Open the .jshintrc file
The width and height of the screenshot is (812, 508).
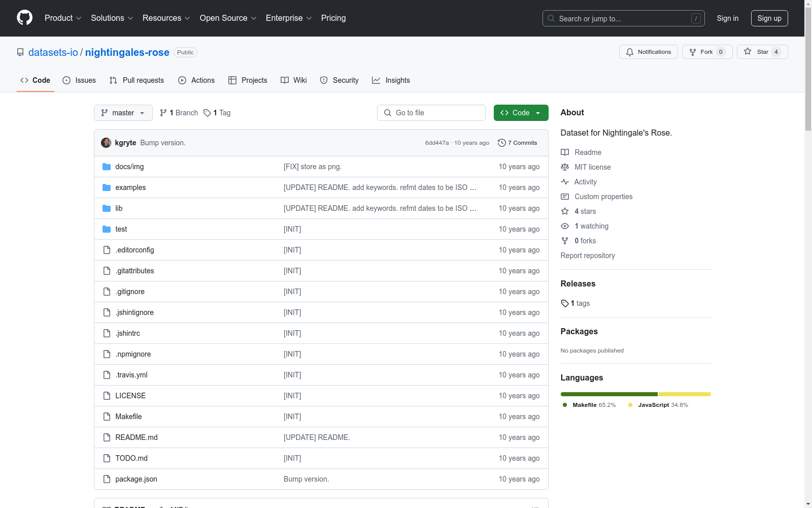(x=128, y=333)
